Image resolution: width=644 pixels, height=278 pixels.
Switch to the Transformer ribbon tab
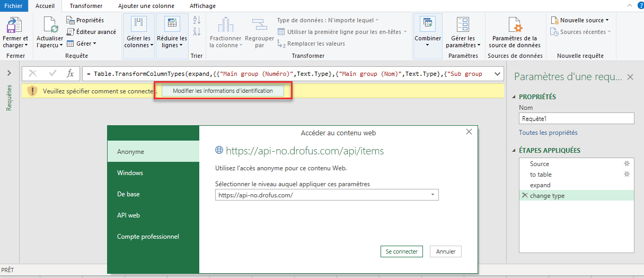[86, 6]
